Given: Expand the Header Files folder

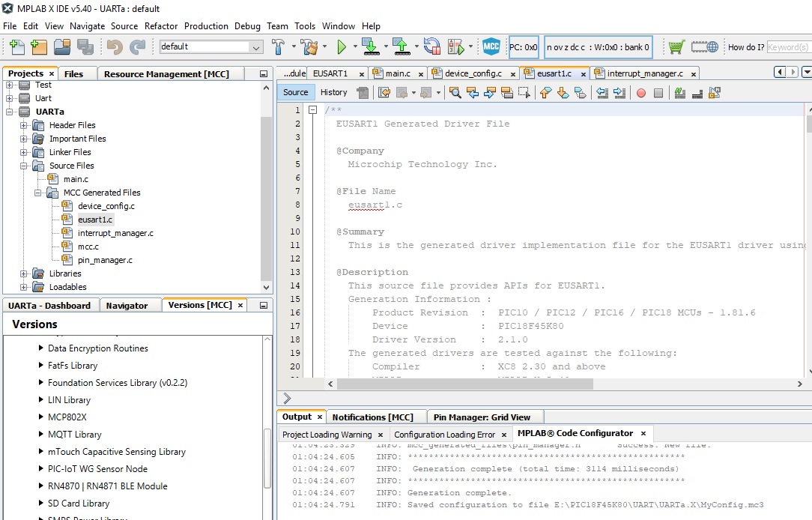Looking at the screenshot, I should (x=24, y=125).
